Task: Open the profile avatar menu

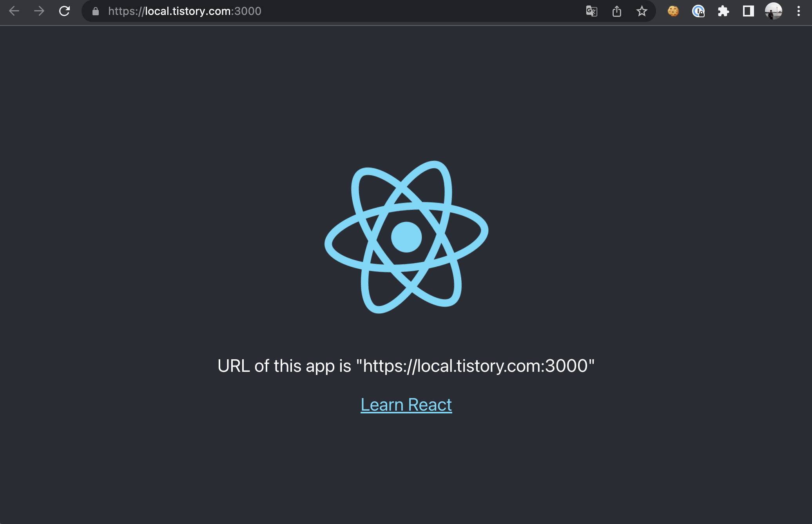Action: (x=774, y=11)
